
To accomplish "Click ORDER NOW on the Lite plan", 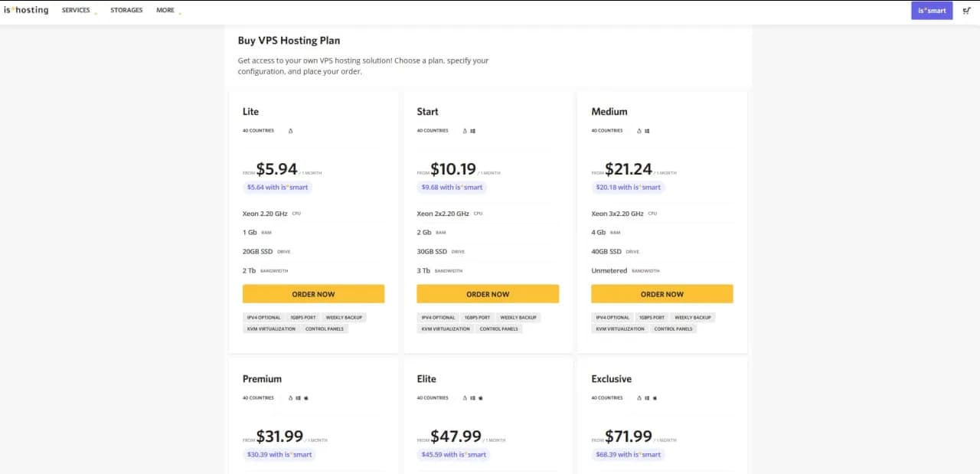I will (x=313, y=293).
